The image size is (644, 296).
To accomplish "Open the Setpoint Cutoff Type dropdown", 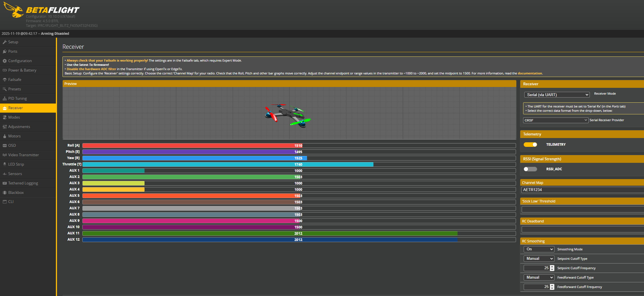I will pyautogui.click(x=539, y=259).
